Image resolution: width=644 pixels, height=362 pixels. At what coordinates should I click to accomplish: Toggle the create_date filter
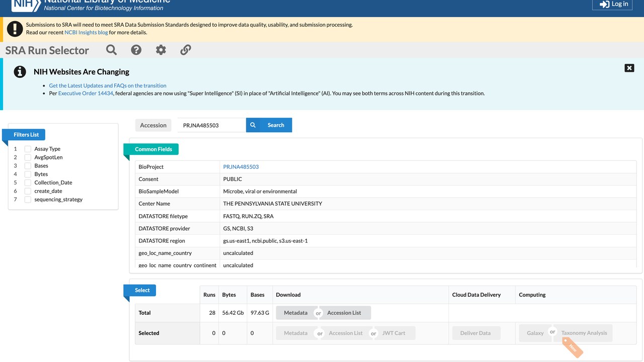[x=28, y=191]
